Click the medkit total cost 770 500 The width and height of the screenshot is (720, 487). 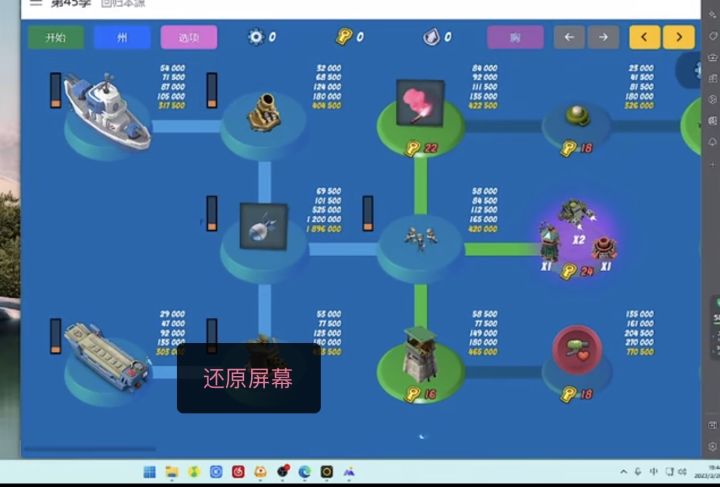[x=639, y=352]
